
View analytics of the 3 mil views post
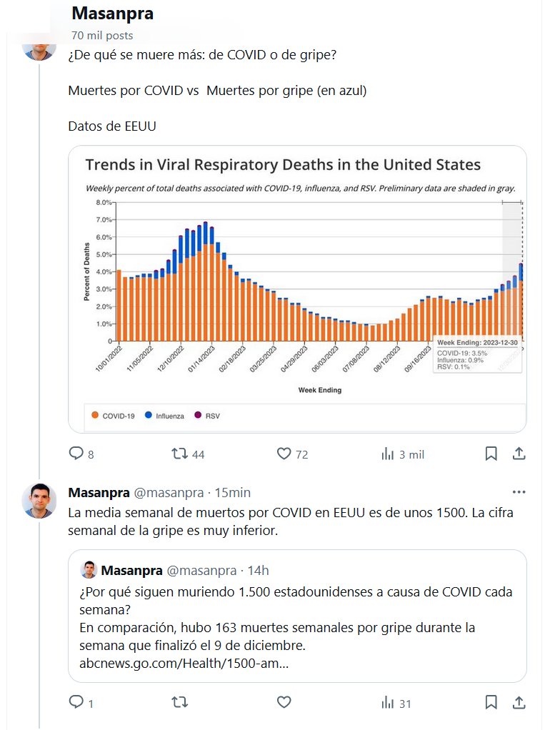tap(389, 454)
